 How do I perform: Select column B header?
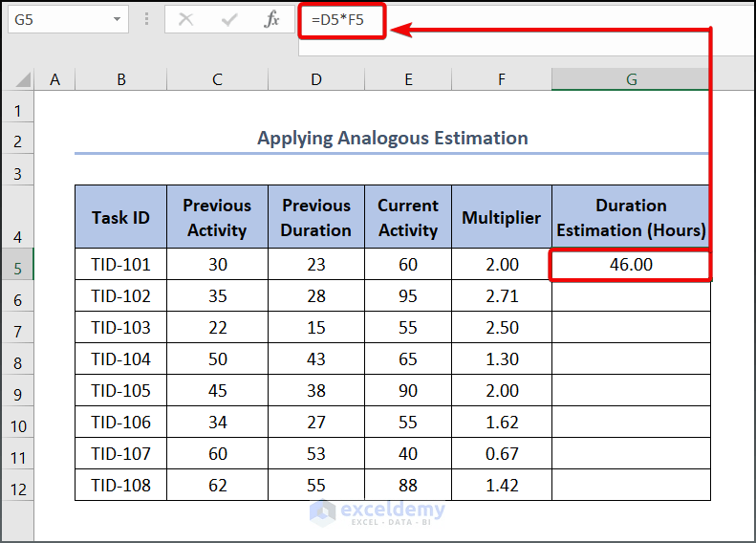(x=121, y=79)
